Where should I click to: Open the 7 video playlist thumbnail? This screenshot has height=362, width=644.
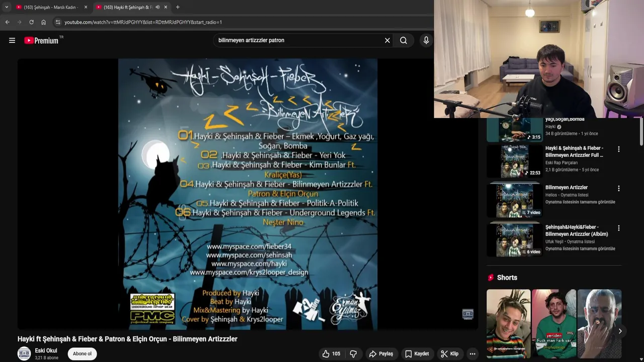point(515,200)
